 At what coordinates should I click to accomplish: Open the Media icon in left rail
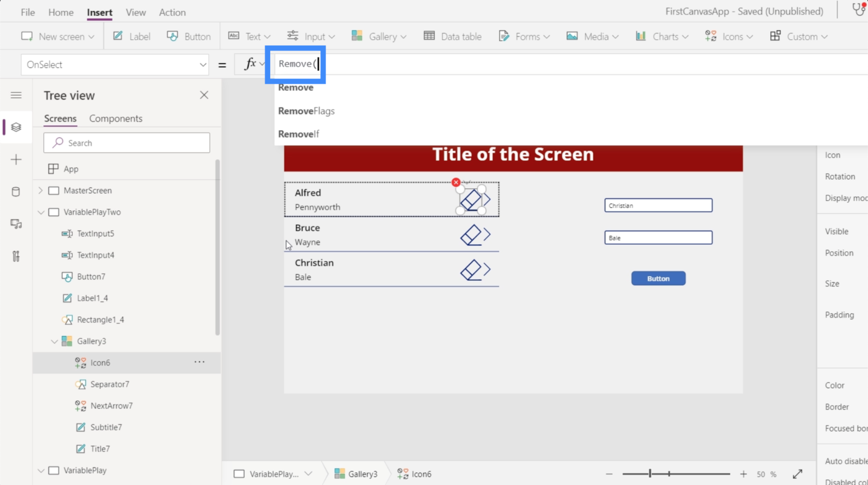point(16,224)
